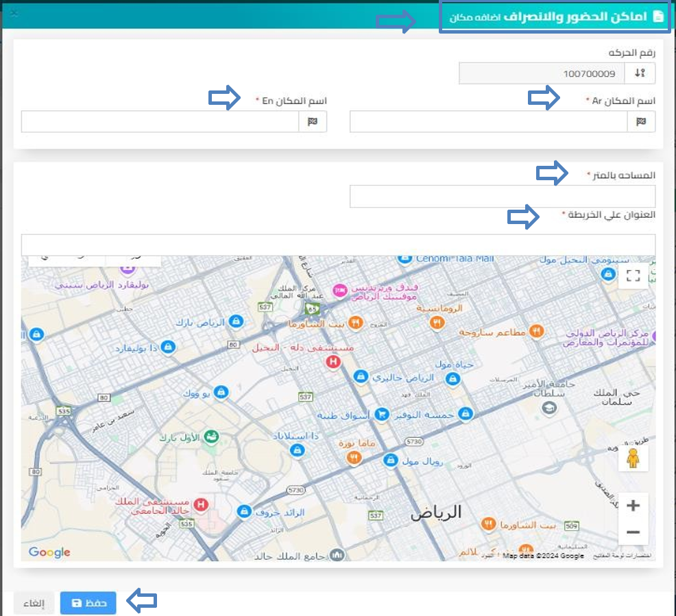Click the حياة مول shopping marker
Screen dimensions: 676x616
[452, 379]
